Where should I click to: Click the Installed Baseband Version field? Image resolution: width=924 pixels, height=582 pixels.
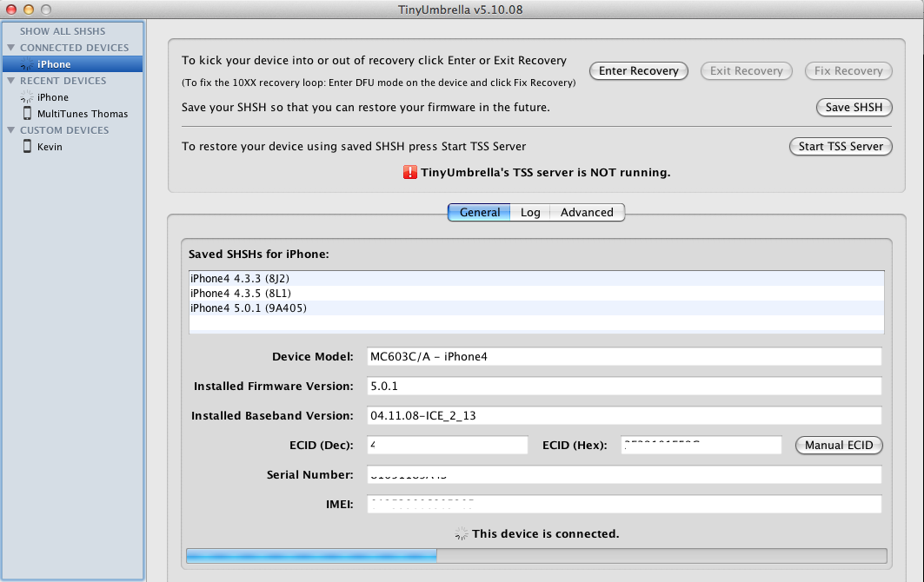pos(624,415)
